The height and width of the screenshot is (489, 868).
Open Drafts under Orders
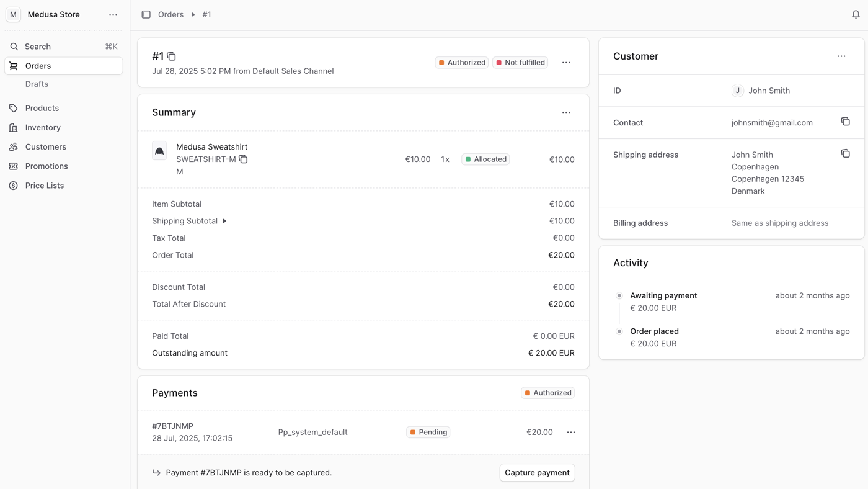click(x=37, y=84)
